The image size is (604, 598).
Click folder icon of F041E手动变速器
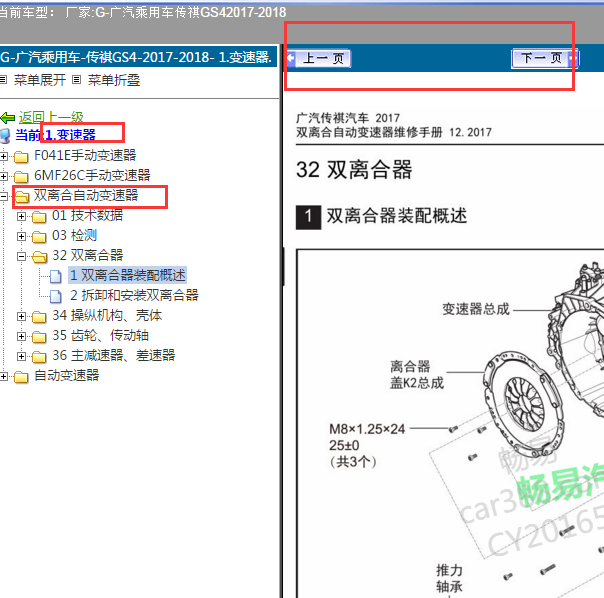point(21,156)
